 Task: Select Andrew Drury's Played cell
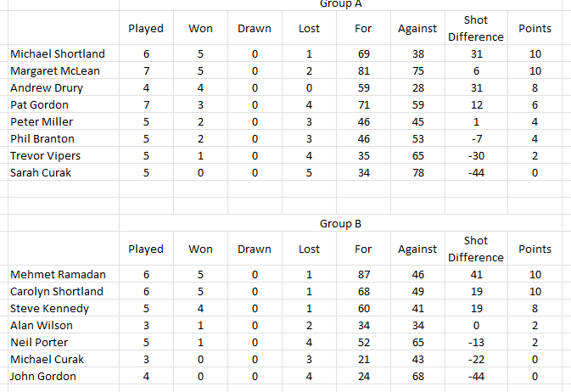(146, 87)
